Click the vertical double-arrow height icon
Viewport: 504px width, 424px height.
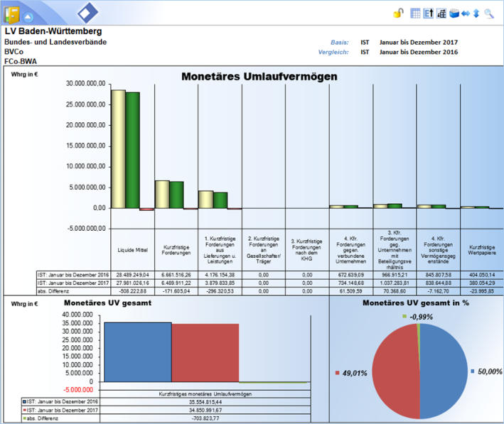click(476, 13)
